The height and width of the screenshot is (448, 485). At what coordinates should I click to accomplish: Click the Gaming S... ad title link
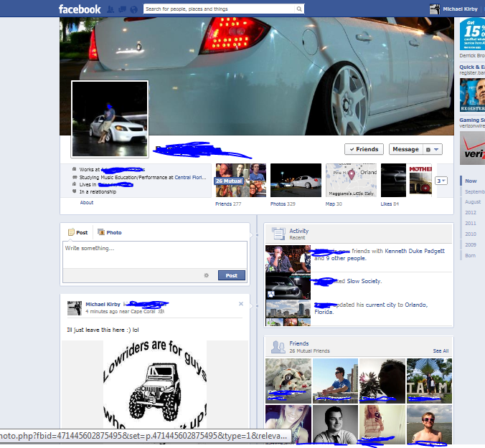coord(472,120)
